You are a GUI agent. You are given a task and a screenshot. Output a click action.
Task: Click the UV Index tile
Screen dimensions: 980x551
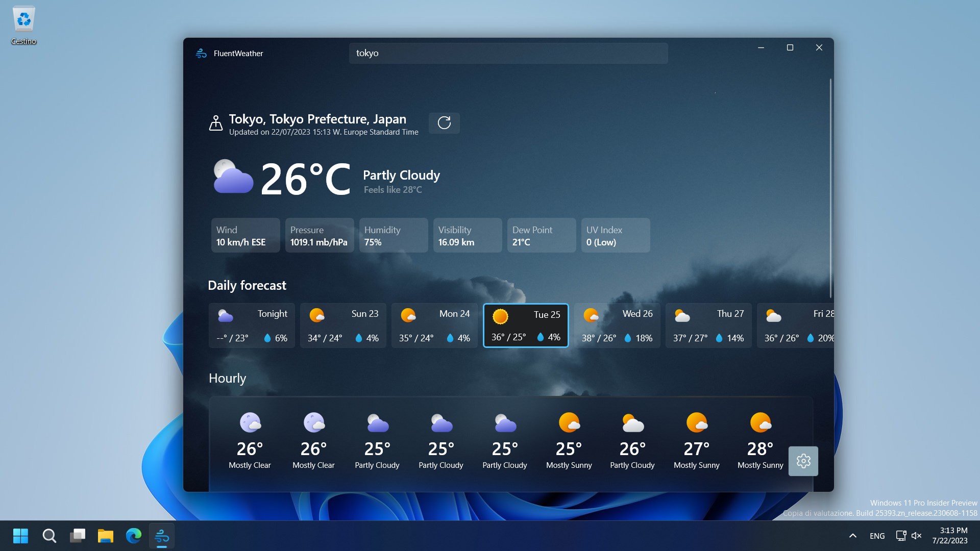click(615, 235)
